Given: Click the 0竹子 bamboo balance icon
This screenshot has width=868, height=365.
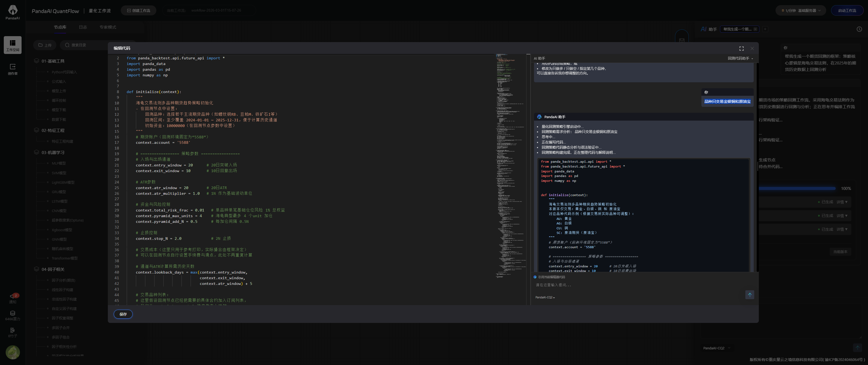Looking at the screenshot, I should point(12,332).
